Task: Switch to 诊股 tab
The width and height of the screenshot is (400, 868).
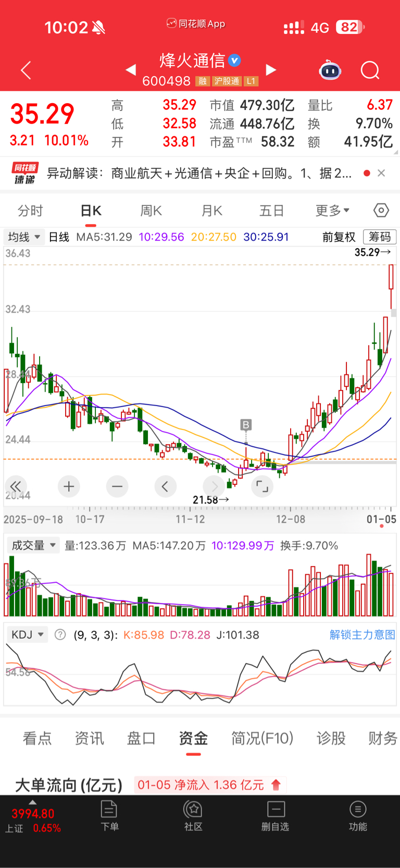Action: [x=331, y=738]
